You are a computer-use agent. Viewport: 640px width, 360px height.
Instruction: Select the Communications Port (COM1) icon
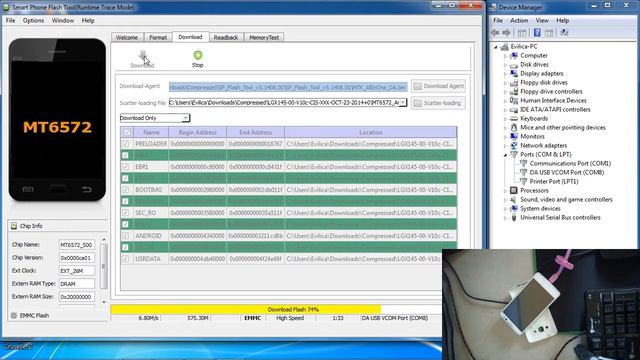pos(523,163)
